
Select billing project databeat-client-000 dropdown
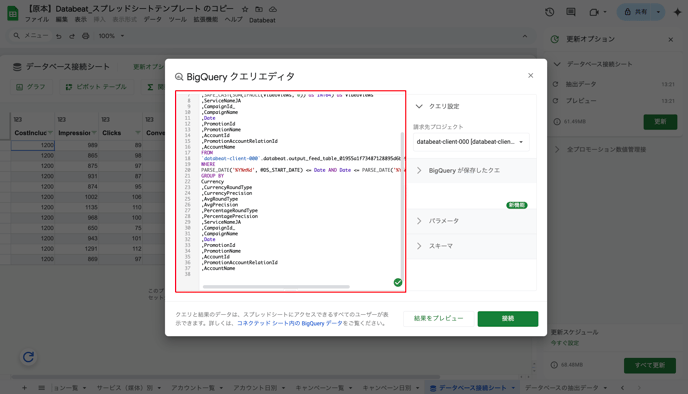[470, 142]
